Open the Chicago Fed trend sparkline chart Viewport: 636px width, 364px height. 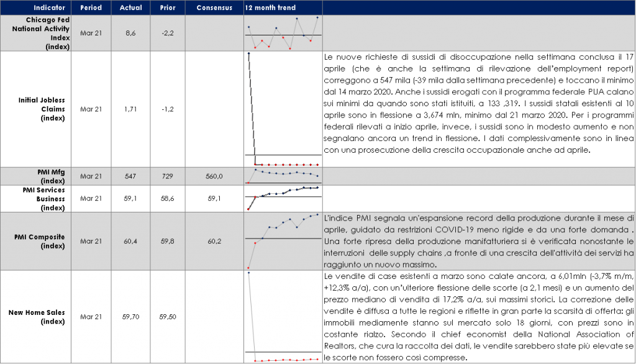tap(283, 33)
